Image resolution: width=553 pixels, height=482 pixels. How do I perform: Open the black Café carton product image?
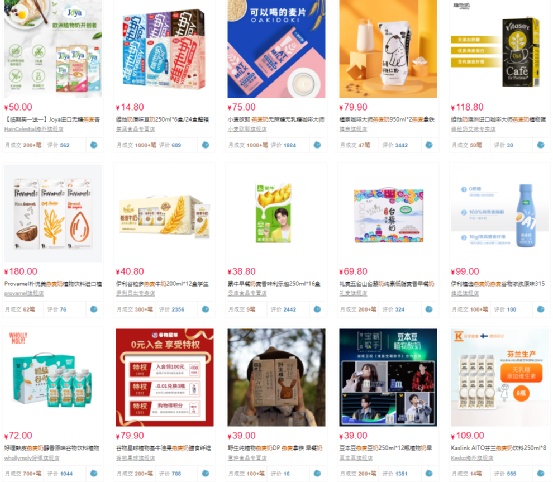point(500,49)
